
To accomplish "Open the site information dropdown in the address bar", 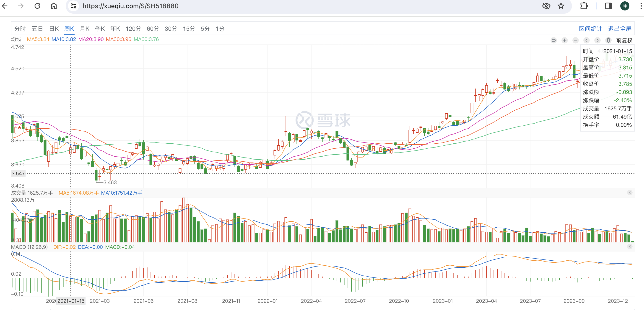I will coord(73,6).
